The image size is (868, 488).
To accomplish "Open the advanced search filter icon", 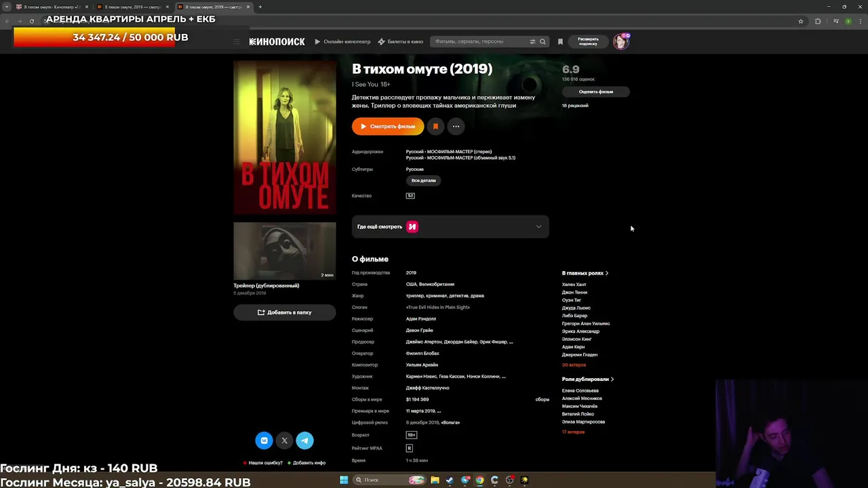I will (x=532, y=41).
